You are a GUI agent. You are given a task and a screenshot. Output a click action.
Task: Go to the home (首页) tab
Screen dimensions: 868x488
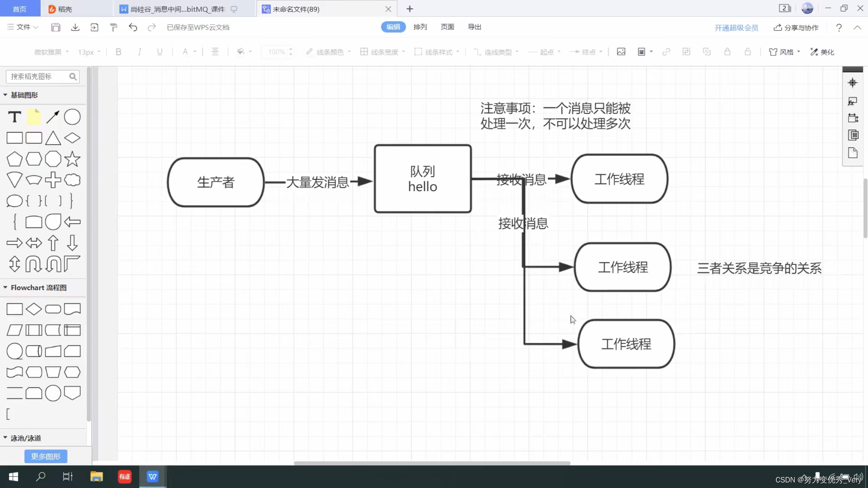pyautogui.click(x=20, y=9)
